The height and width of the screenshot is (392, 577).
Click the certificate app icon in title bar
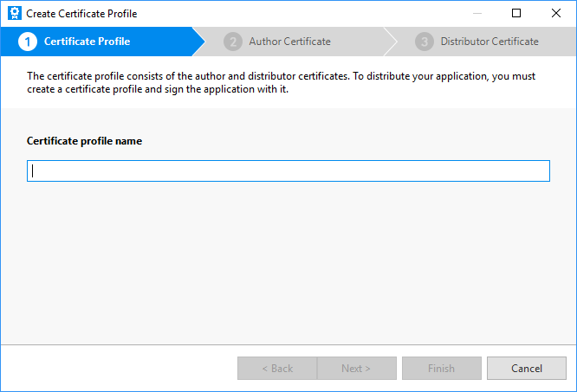tap(14, 13)
